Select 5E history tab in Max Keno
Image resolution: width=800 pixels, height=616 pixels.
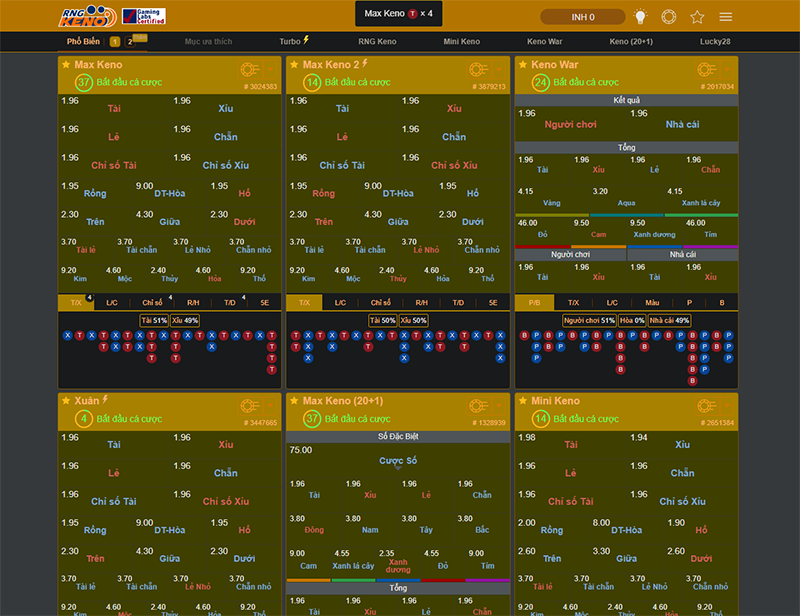[264, 303]
